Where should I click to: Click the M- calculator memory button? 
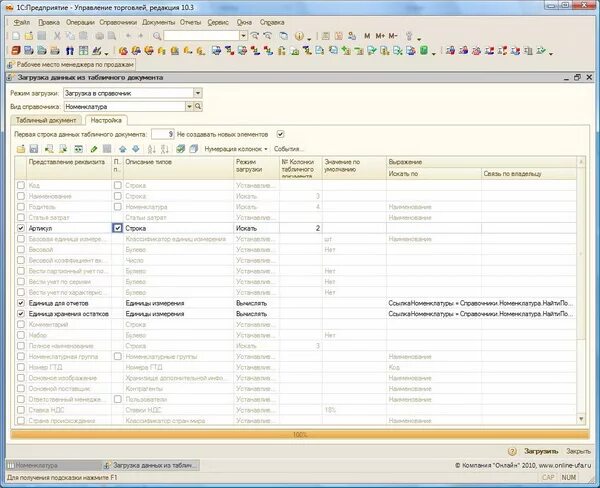pos(393,36)
